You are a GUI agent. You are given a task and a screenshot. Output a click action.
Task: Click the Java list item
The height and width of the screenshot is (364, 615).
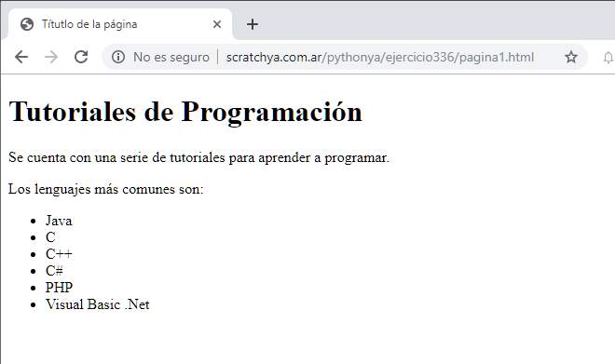tap(59, 221)
